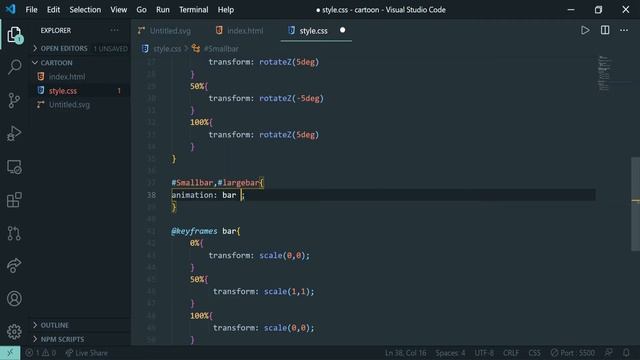Screen dimensions: 640x360
Task: Open the pull requests view icon
Action: coord(14,233)
